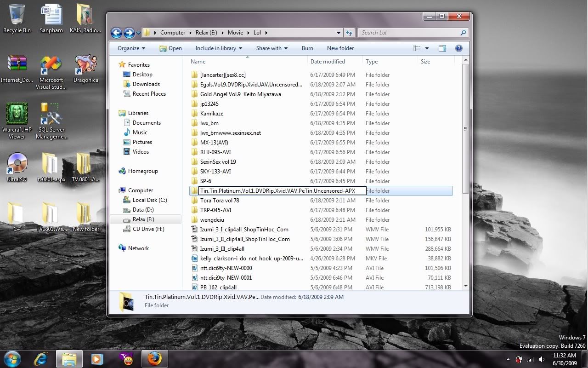Click the Computer breadcrumb segment
Viewport: 588px width, 368px height.
[173, 33]
